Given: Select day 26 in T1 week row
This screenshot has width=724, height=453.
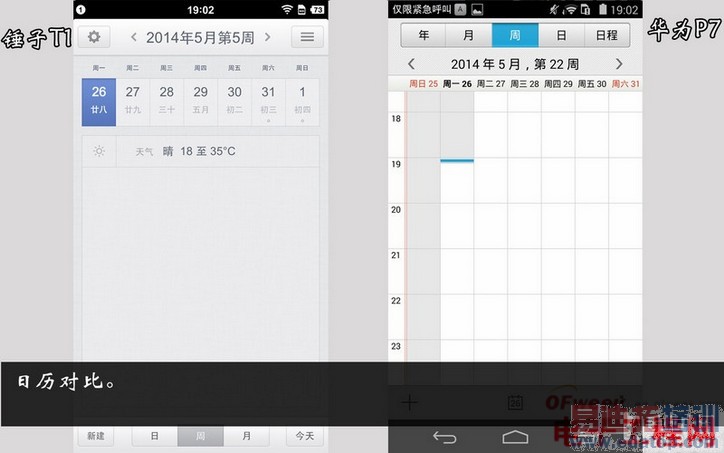Looking at the screenshot, I should coord(99,102).
